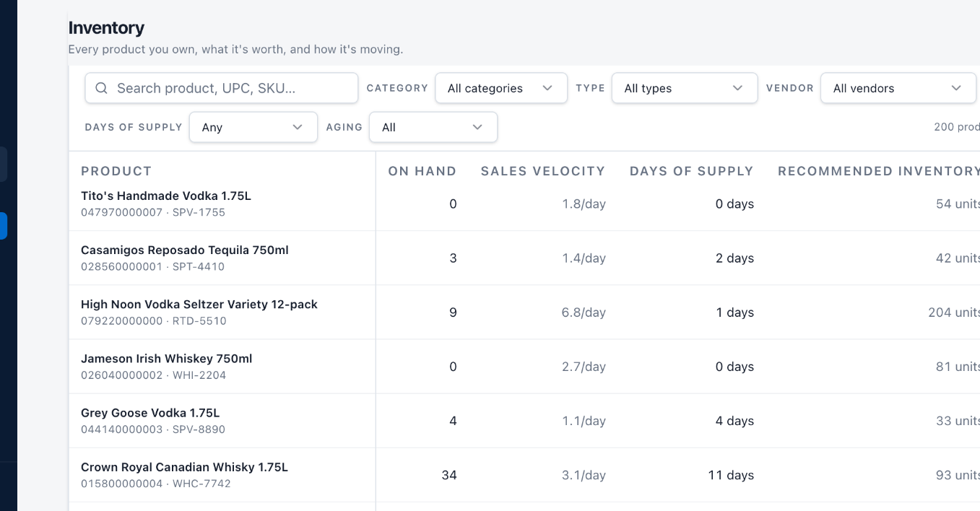Screen dimensions: 980x511
Task: Click the 4 days supply value
Action: click(x=734, y=421)
